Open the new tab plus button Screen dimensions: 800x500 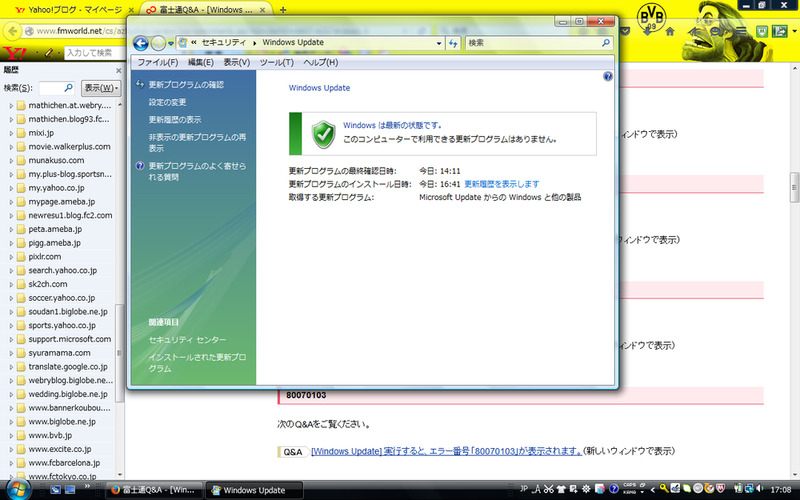click(x=283, y=10)
